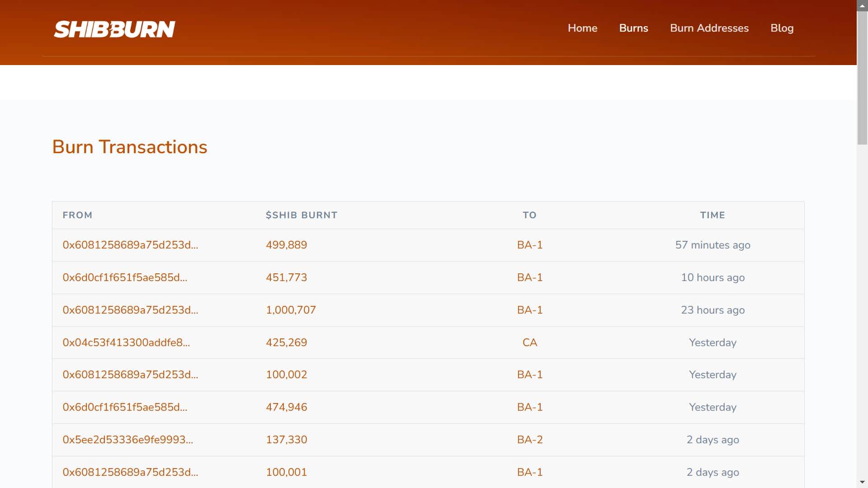868x488 pixels.
Task: Visit the Blog link
Action: pyautogui.click(x=782, y=28)
